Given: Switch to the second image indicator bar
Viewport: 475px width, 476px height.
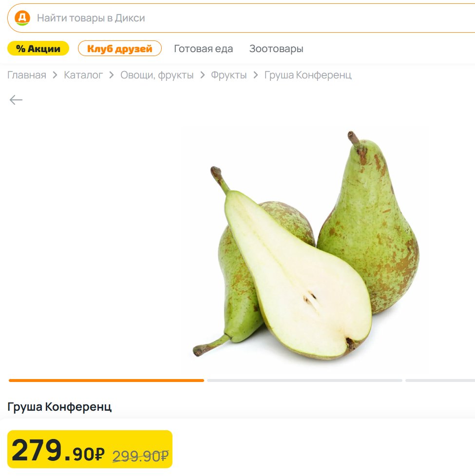Looking at the screenshot, I should [x=304, y=381].
